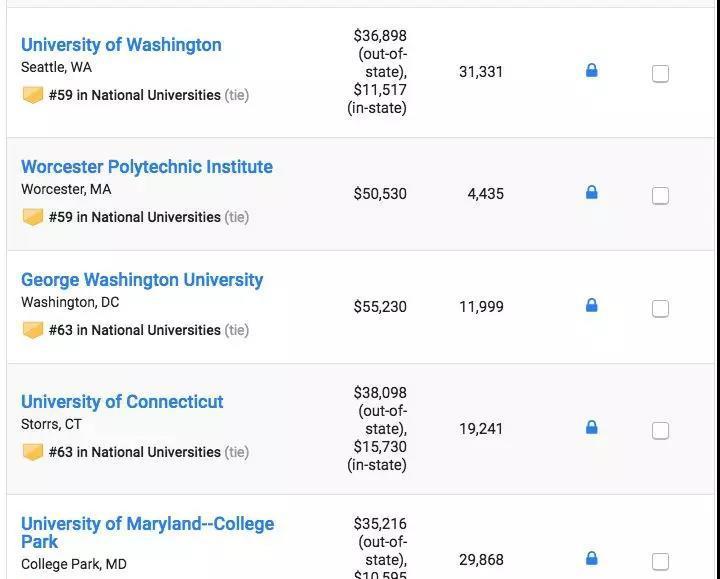Open the University of Washington link

click(121, 45)
